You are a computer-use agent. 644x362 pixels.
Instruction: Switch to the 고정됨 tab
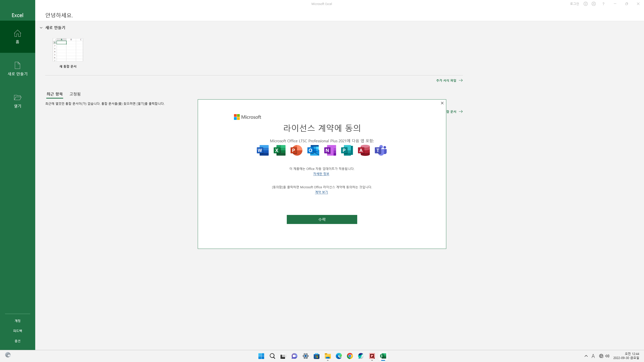(x=75, y=94)
